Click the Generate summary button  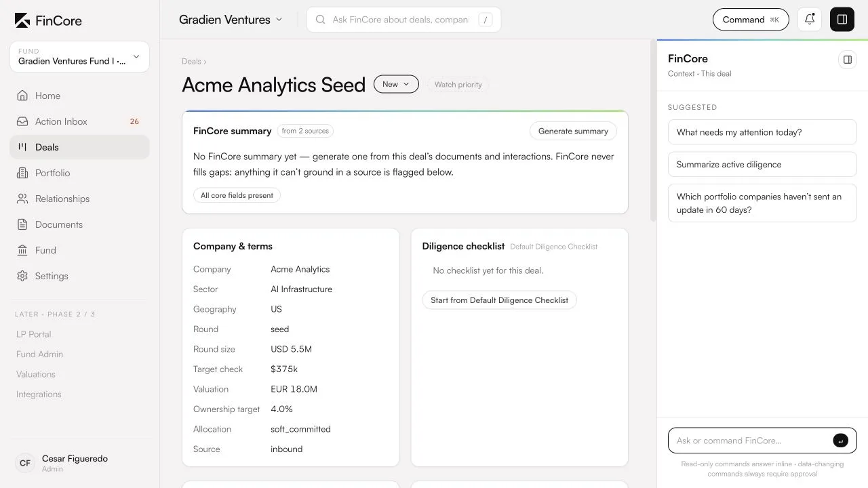573,131
